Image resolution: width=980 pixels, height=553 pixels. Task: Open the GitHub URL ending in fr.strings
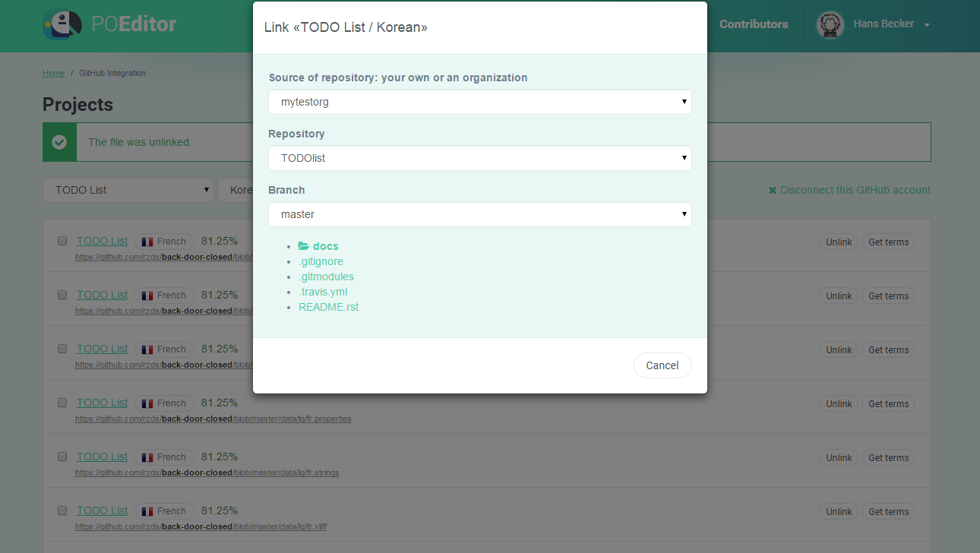point(207,472)
